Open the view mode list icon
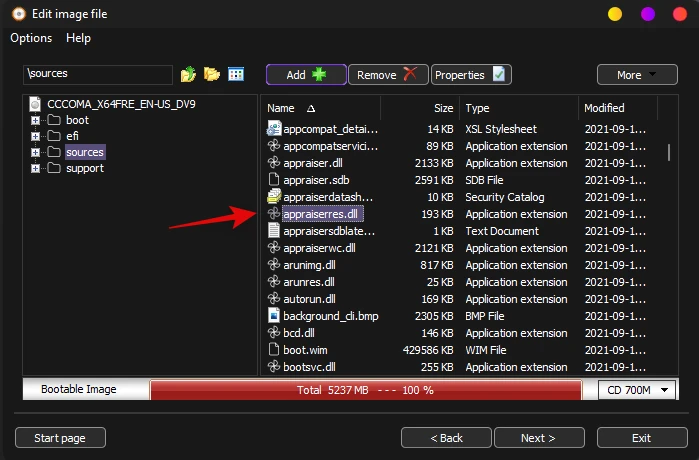The height and width of the screenshot is (460, 699). pyautogui.click(x=236, y=75)
